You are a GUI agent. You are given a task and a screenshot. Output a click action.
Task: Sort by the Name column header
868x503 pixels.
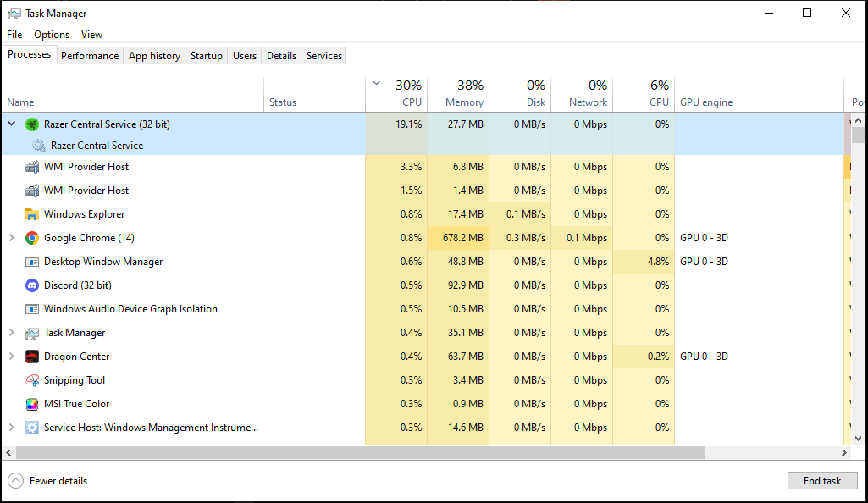(133, 95)
